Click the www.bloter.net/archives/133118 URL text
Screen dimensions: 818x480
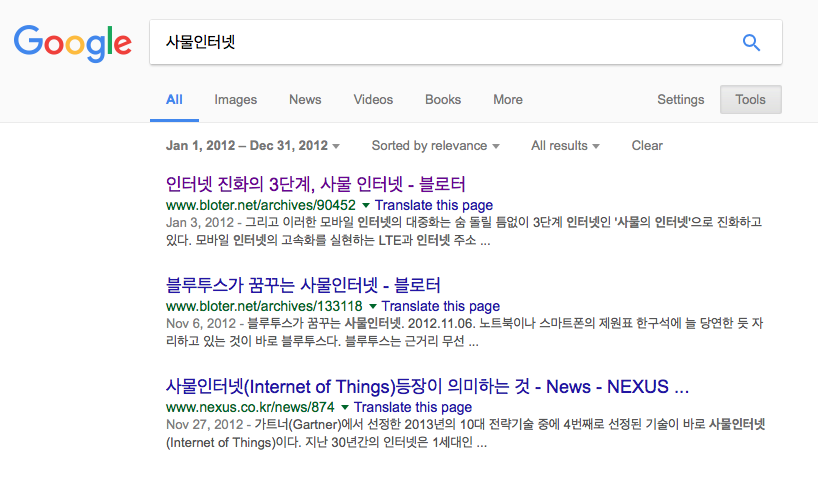pos(264,306)
